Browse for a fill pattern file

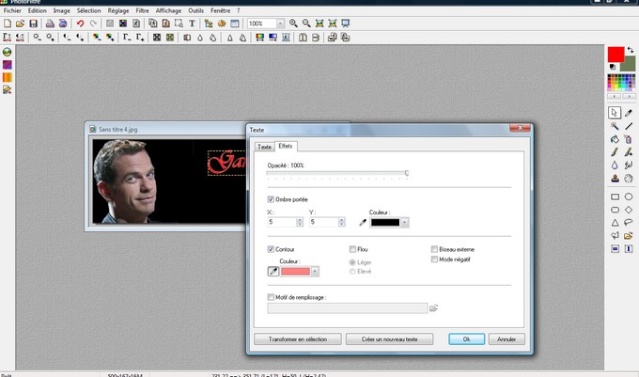(x=434, y=308)
